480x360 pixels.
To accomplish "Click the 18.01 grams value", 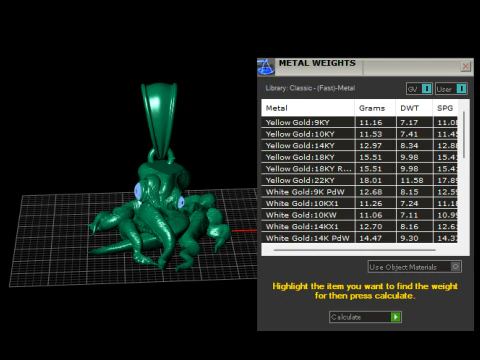I will pos(371,180).
